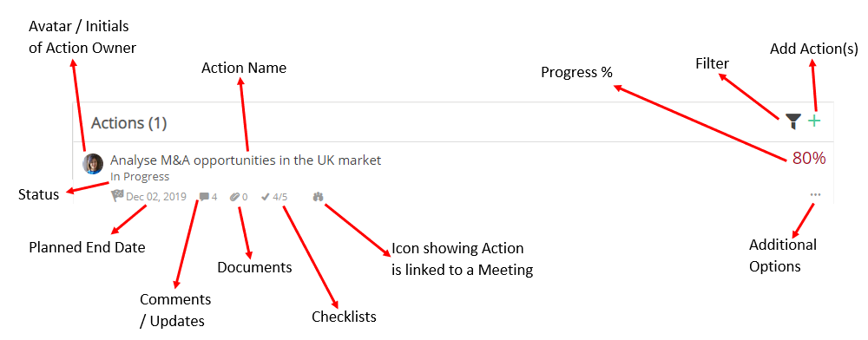Click the green plus Add Action icon

click(x=814, y=121)
